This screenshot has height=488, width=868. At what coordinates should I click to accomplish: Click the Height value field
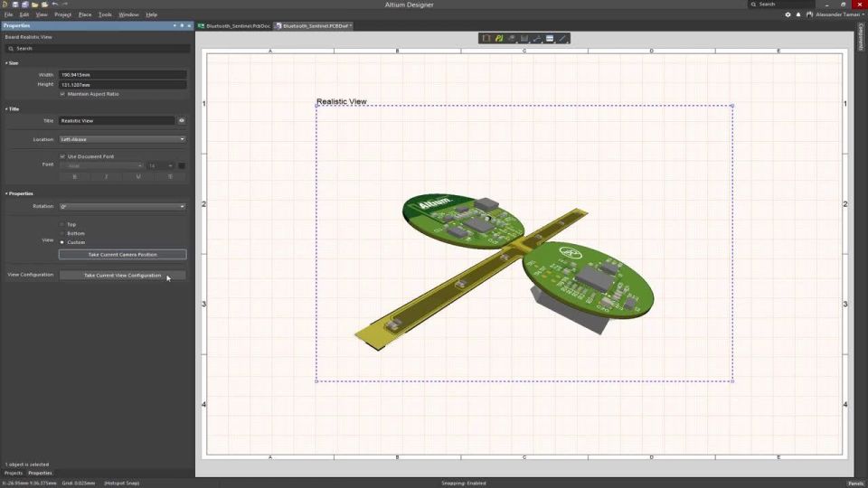122,85
